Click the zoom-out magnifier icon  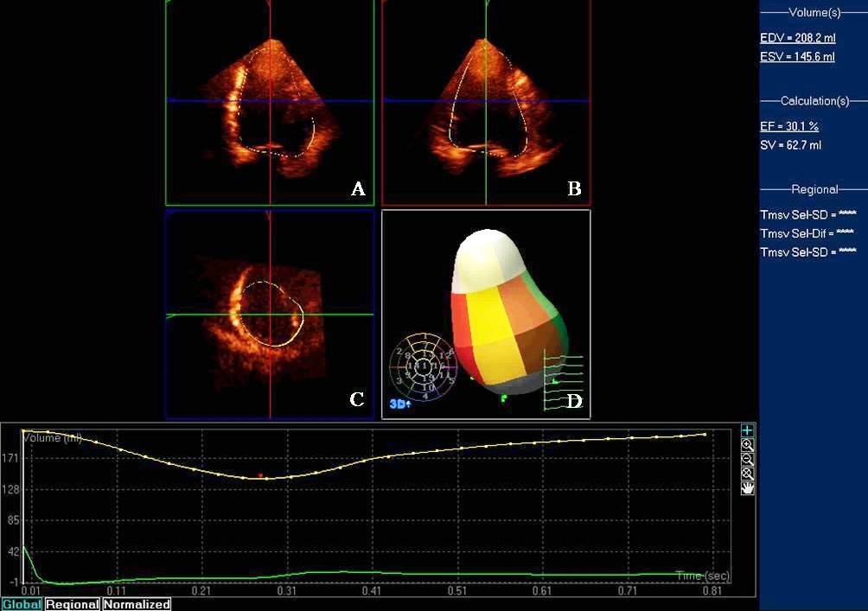coord(747,460)
